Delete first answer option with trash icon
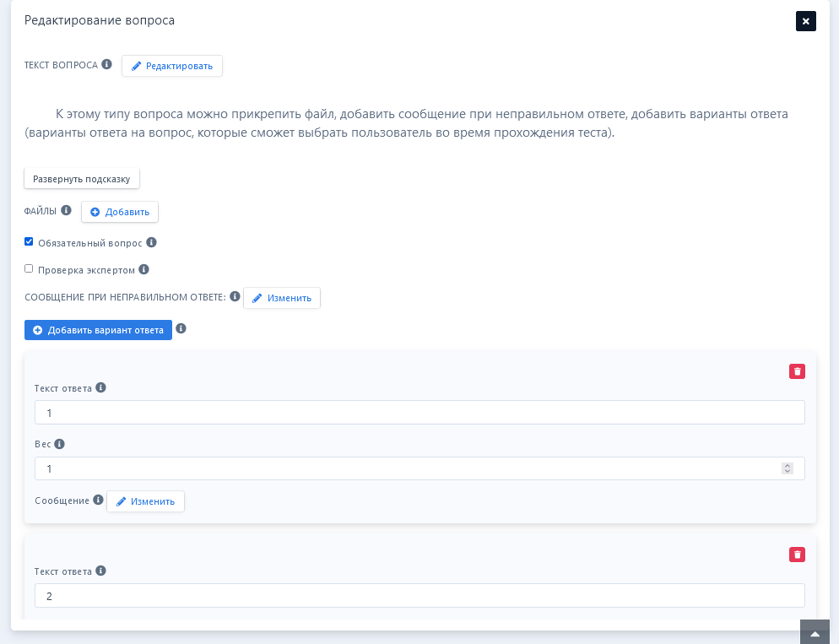Image resolution: width=839 pixels, height=644 pixels. (x=797, y=371)
